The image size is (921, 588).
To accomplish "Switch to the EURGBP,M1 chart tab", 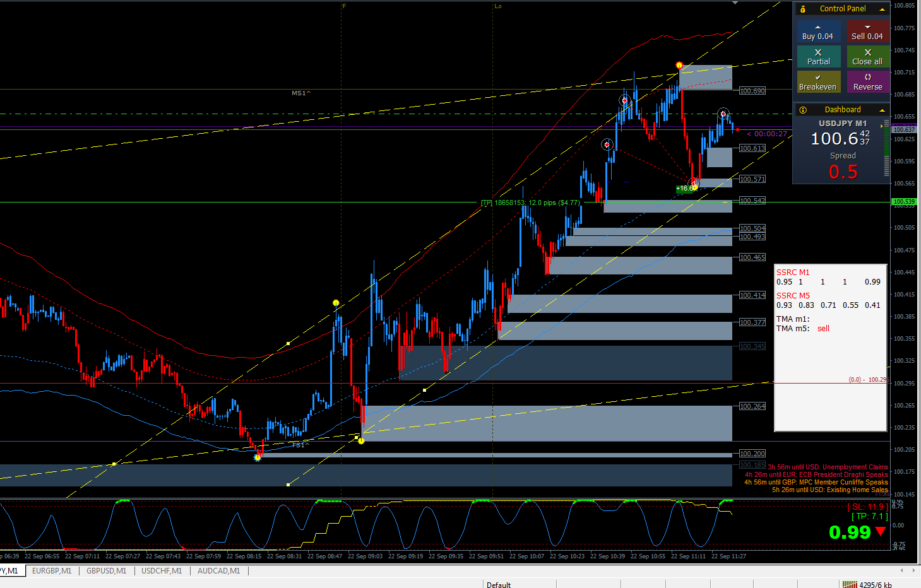I will 52,570.
